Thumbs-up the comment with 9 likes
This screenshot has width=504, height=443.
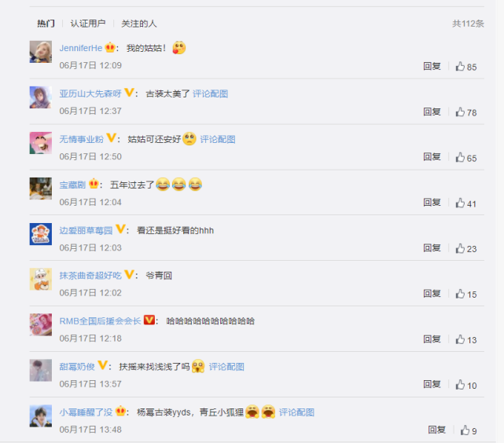(465, 430)
